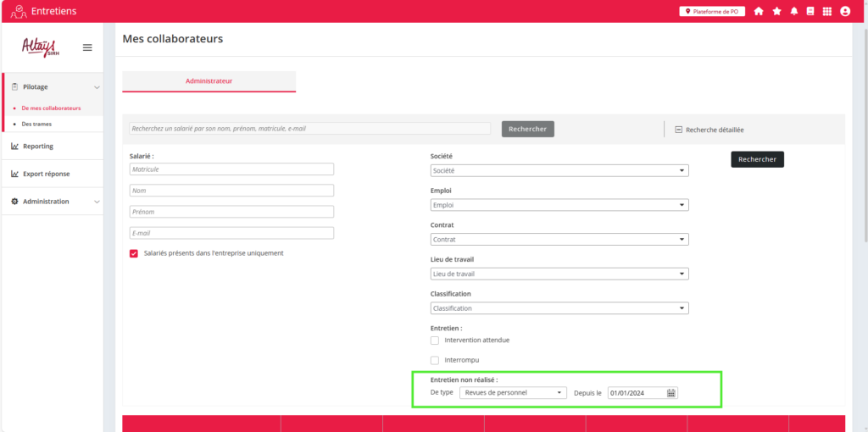868x432 pixels.
Task: Open the documentation book icon
Action: (810, 11)
